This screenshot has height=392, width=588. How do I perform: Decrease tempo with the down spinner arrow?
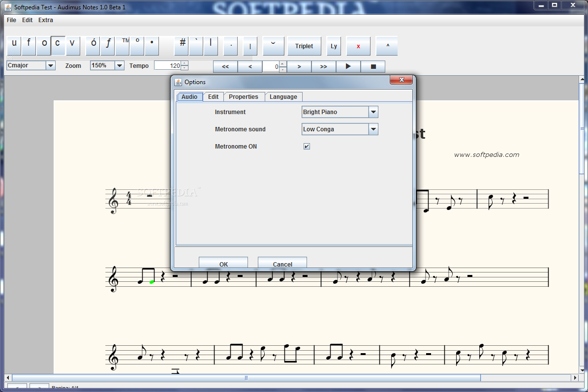tap(185, 68)
